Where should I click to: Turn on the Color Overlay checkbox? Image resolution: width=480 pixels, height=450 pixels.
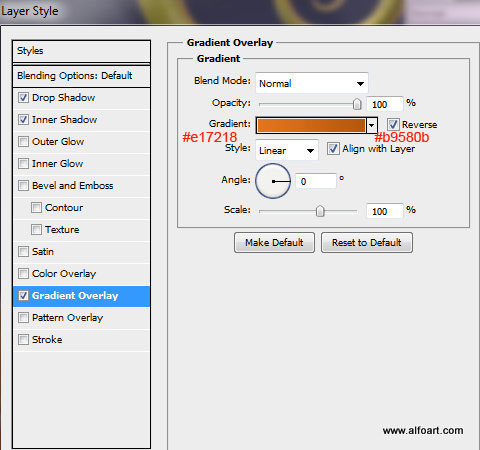pos(23,274)
